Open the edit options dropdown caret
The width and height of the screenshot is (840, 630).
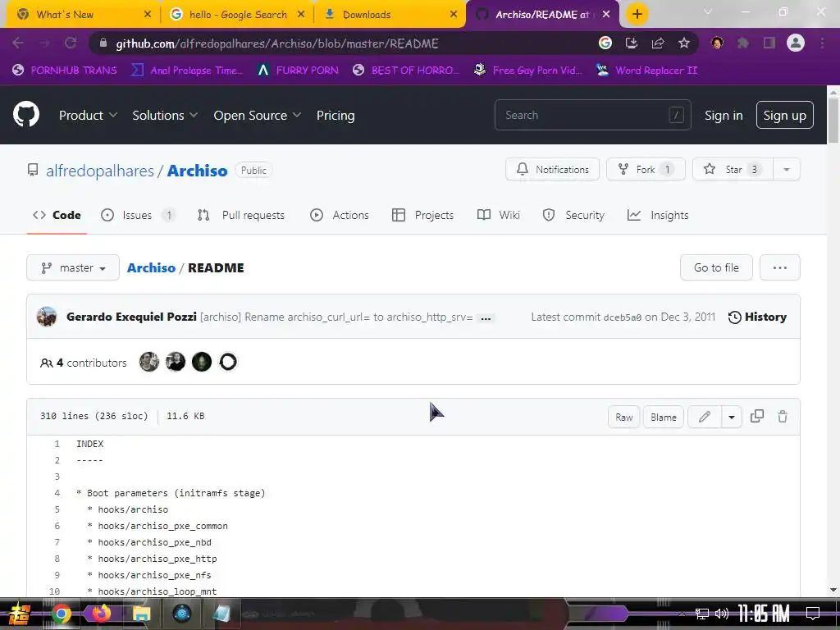point(731,417)
